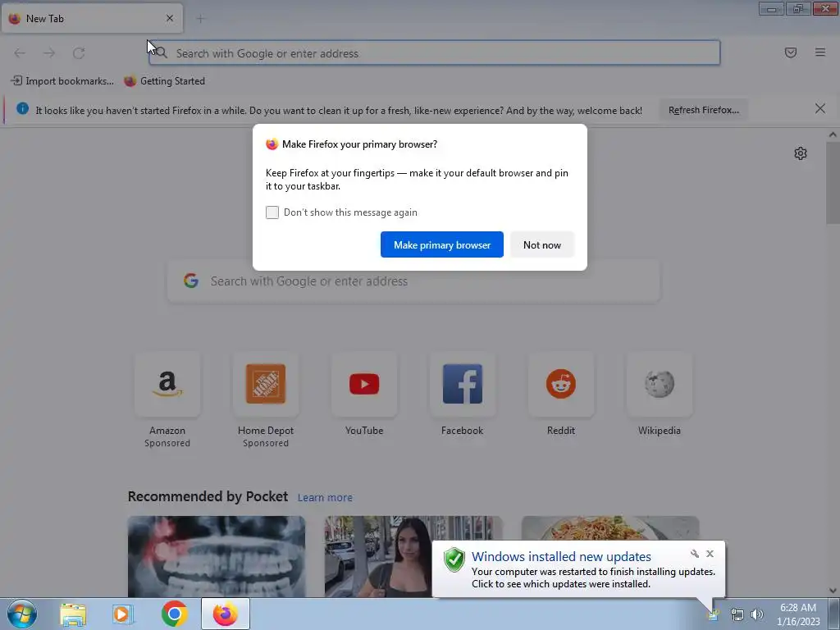This screenshot has width=840, height=630.
Task: Open the noodle dish Pocket story thumbnail
Action: point(610,528)
